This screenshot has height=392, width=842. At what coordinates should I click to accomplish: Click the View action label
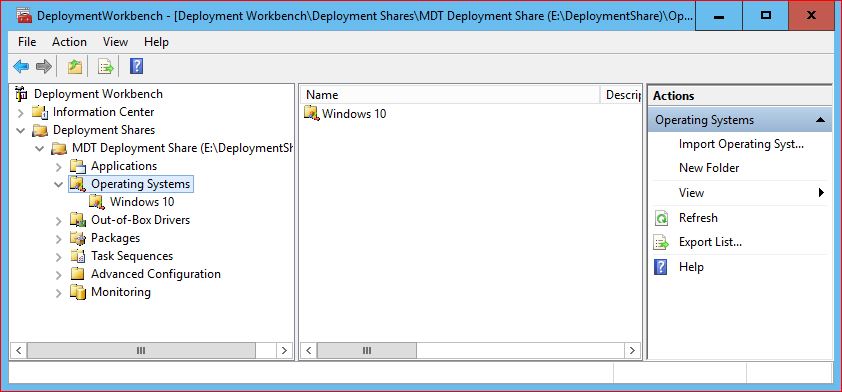[691, 193]
